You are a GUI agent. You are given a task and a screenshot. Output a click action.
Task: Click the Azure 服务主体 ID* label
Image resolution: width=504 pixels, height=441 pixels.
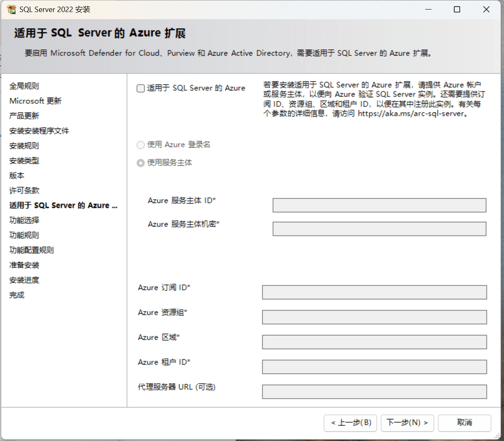pos(182,201)
